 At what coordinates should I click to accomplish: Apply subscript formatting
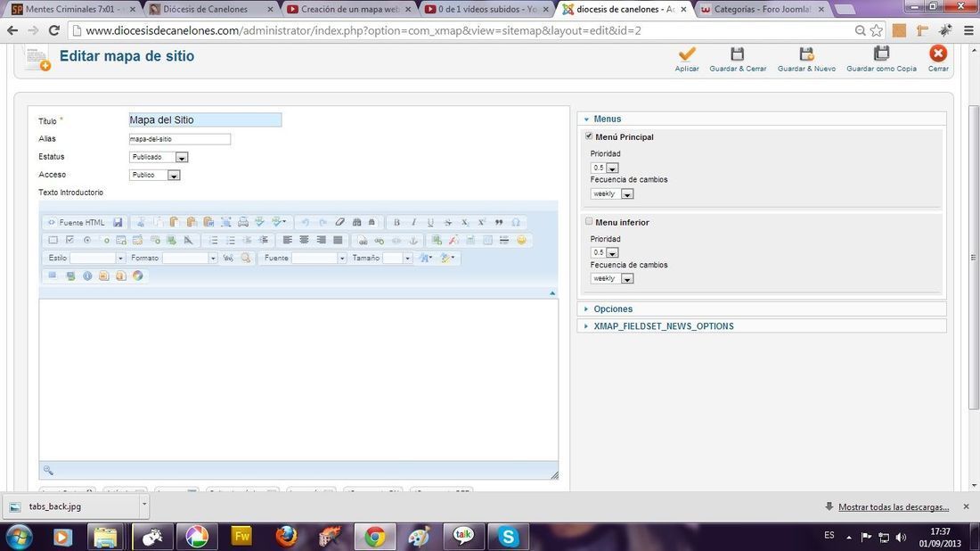[x=464, y=223]
